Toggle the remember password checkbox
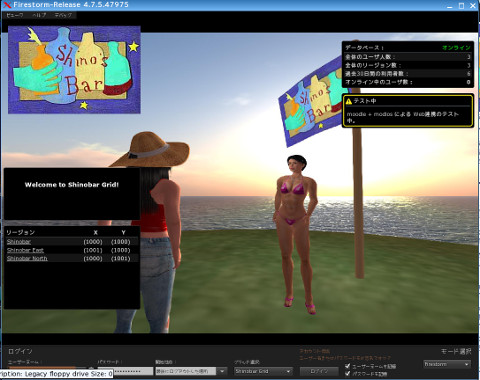The height and width of the screenshot is (380, 480). tap(348, 373)
